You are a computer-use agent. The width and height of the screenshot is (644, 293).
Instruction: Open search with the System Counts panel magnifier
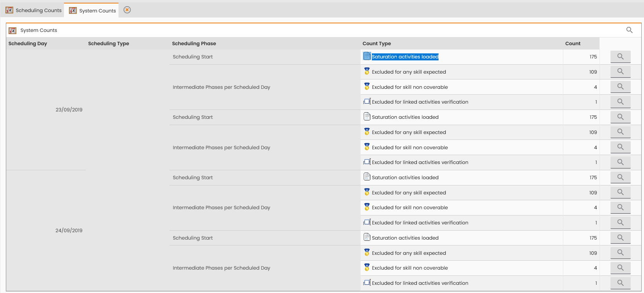pos(629,30)
